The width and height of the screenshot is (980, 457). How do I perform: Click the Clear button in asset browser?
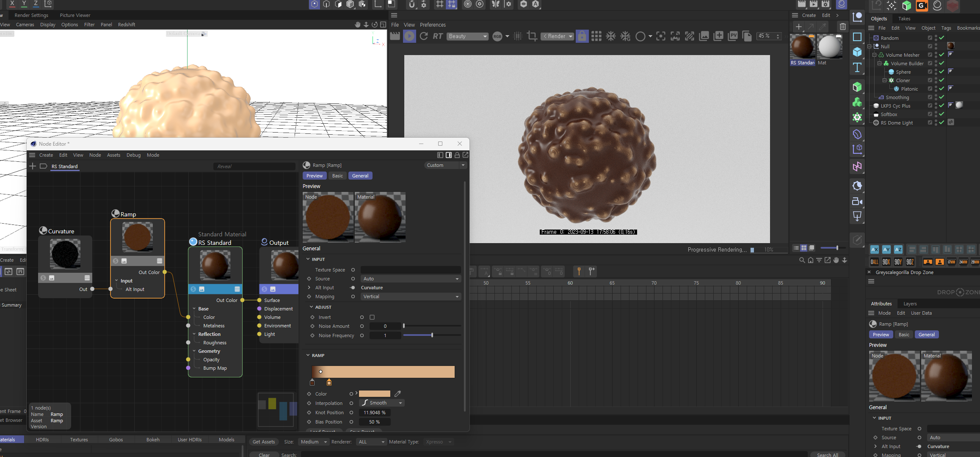point(264,454)
